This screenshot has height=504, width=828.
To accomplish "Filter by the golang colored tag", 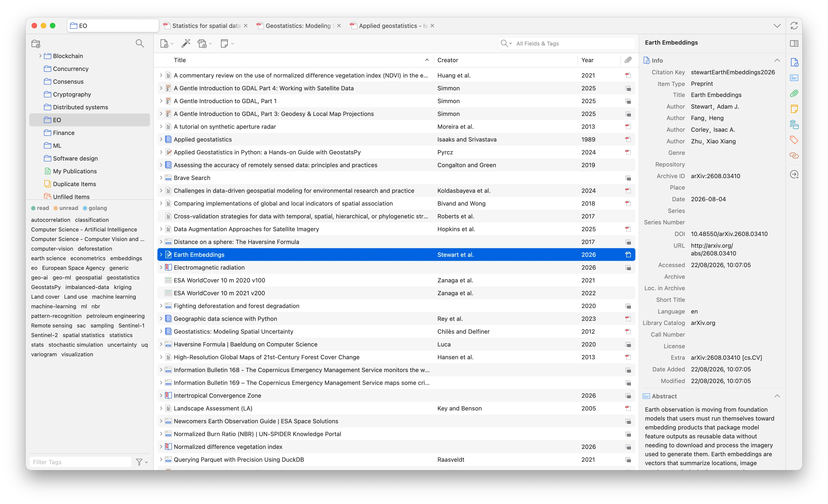I will pyautogui.click(x=95, y=208).
